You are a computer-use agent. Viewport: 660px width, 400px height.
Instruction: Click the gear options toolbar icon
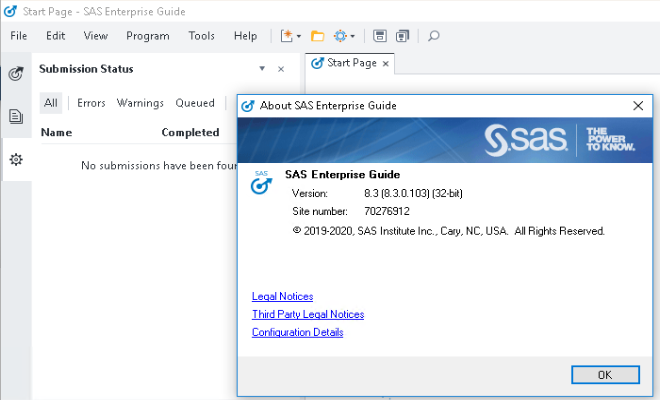tap(341, 36)
